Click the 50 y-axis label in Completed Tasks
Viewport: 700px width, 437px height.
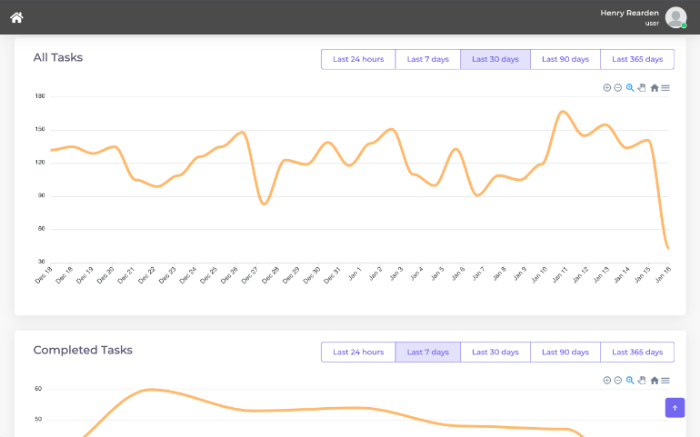(x=38, y=419)
